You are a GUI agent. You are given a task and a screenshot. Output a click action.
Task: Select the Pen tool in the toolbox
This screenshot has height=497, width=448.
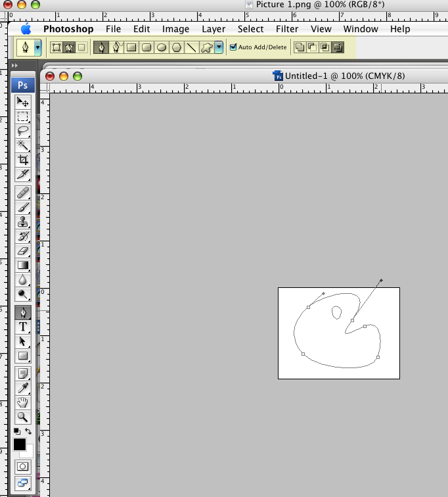click(23, 312)
